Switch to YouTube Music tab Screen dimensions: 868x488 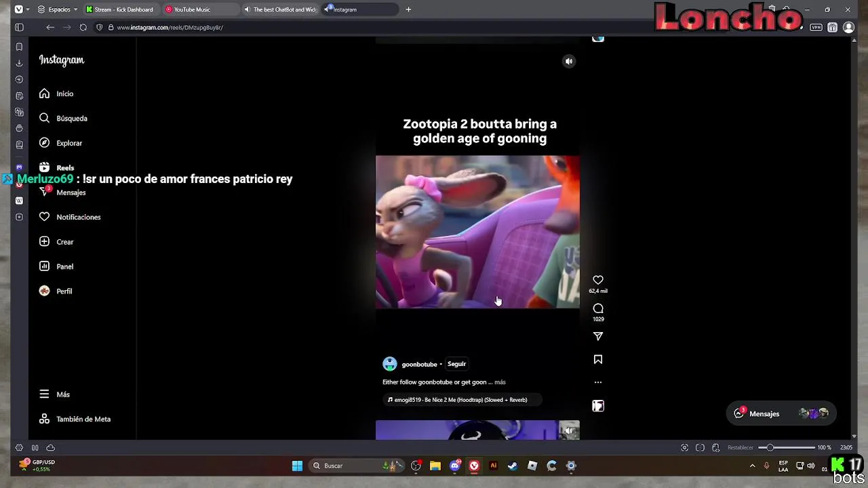click(200, 9)
